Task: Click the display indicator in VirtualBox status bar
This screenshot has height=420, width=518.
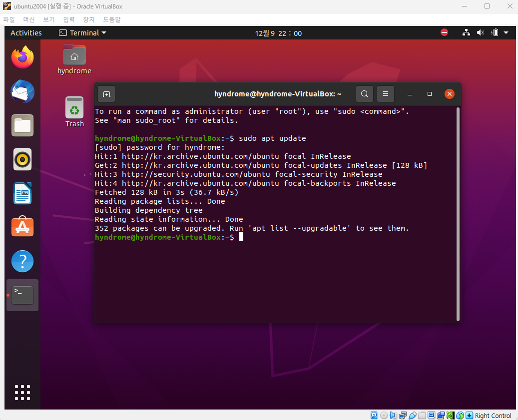Action: [431, 415]
